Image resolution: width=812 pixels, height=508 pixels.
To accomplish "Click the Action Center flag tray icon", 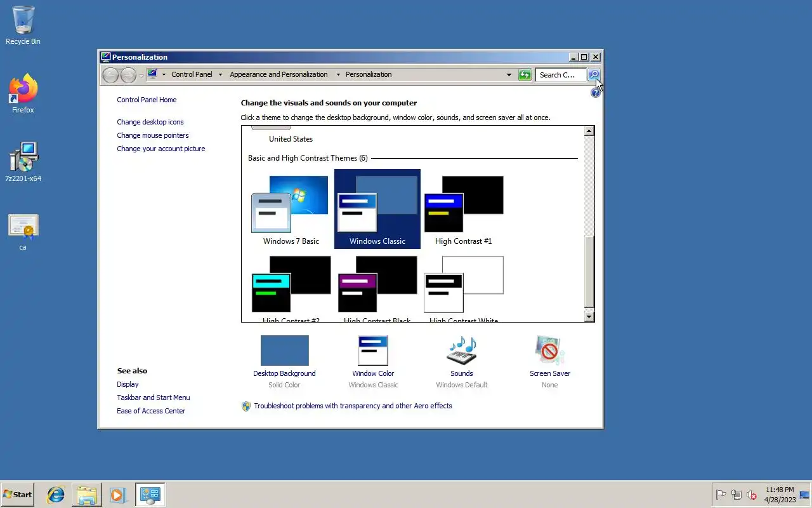I will tap(721, 495).
